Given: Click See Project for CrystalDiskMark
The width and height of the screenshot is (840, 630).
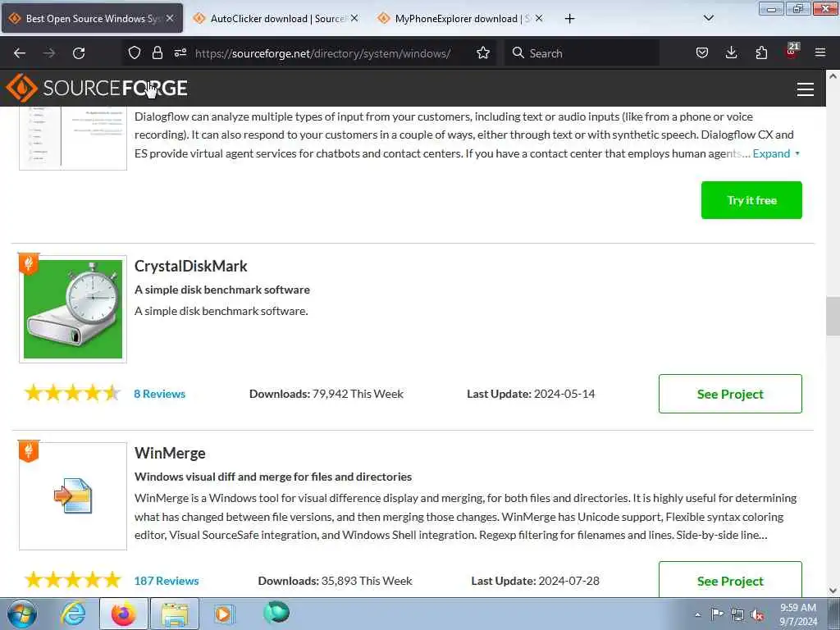Looking at the screenshot, I should coord(730,394).
